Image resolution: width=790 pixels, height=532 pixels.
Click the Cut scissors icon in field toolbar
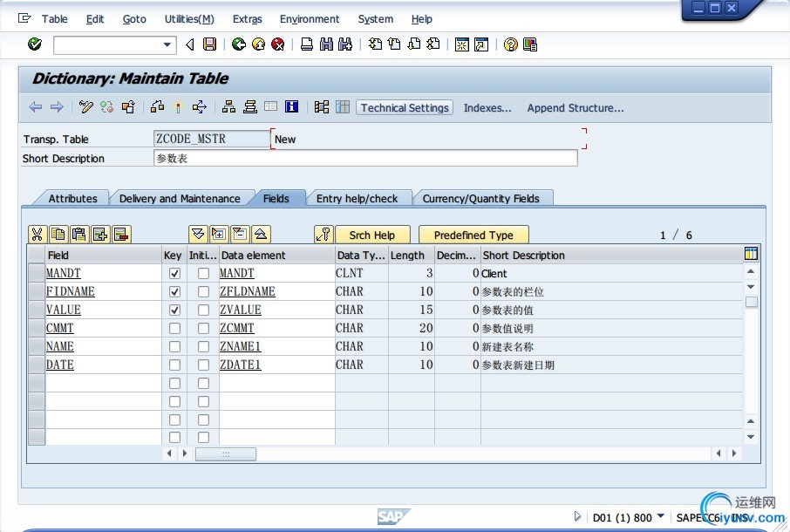[37, 235]
